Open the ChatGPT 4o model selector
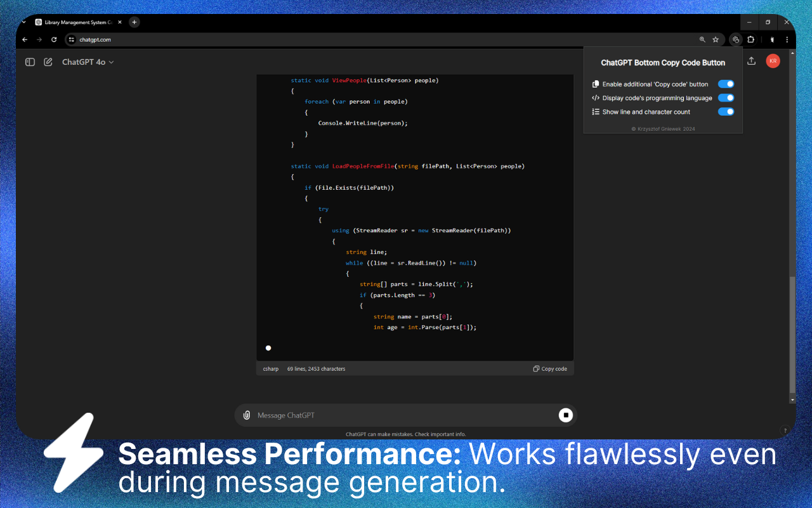812x508 pixels. tap(88, 62)
